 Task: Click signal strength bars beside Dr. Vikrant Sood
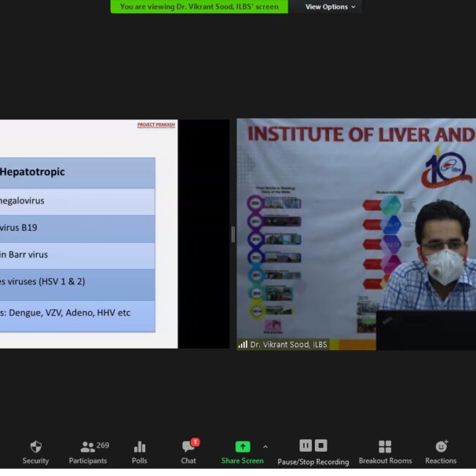click(x=242, y=344)
